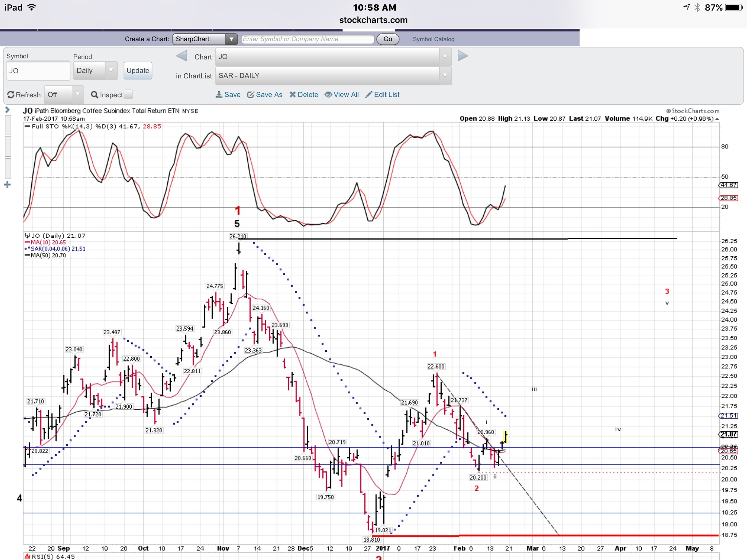Collapse the small triangle beside Chg value
747x560 pixels.
click(x=717, y=119)
